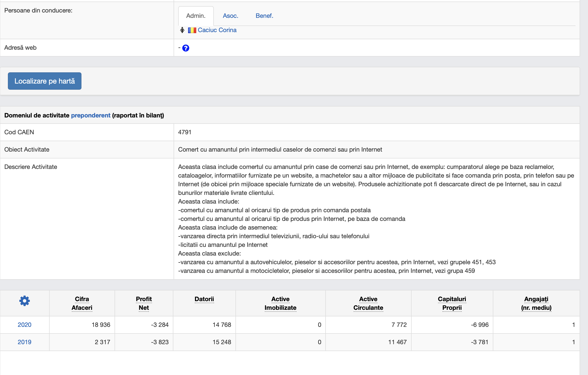Click the CAEN code value 4791
The height and width of the screenshot is (375, 588).
tap(185, 132)
